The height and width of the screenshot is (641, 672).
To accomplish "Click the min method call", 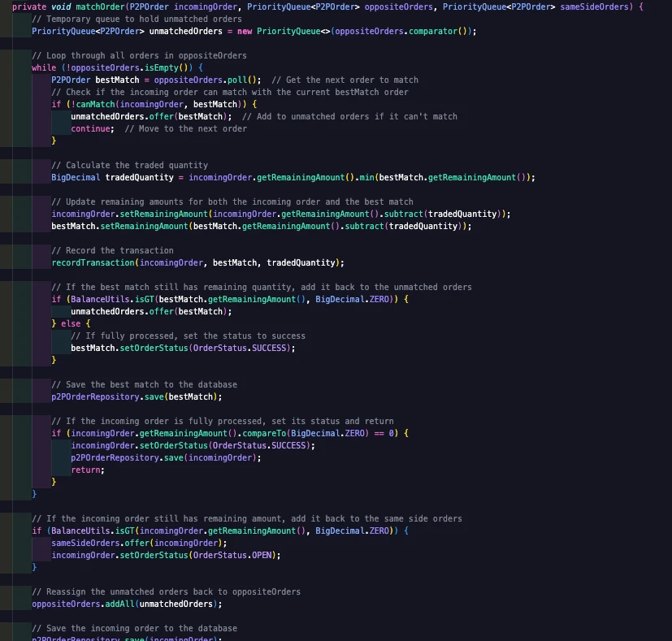I will pyautogui.click(x=367, y=177).
